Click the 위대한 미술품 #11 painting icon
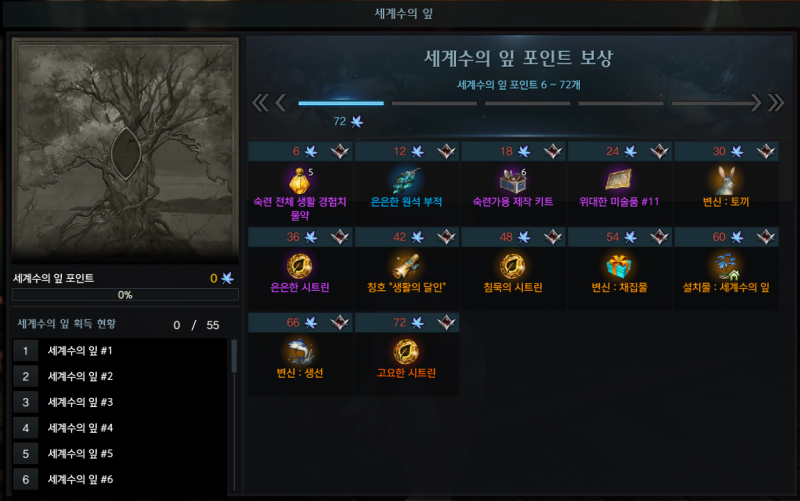This screenshot has width=800, height=501. [x=619, y=181]
